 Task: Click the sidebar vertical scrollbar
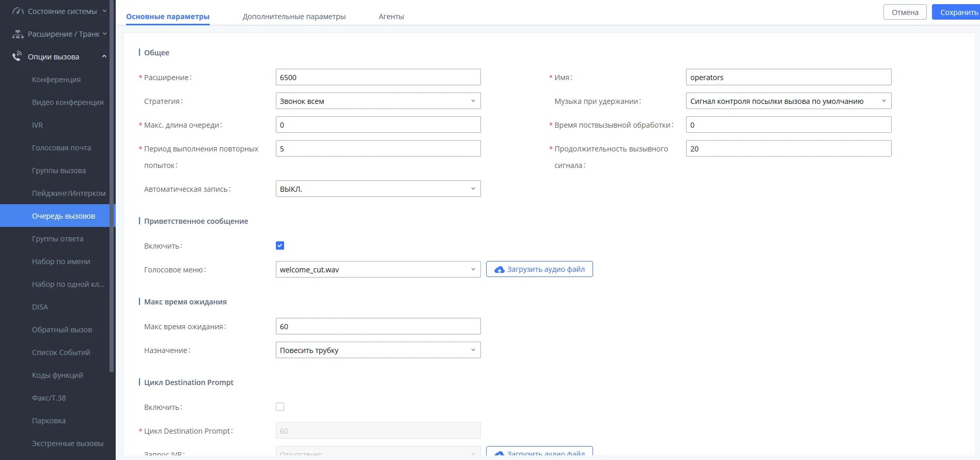(112, 186)
